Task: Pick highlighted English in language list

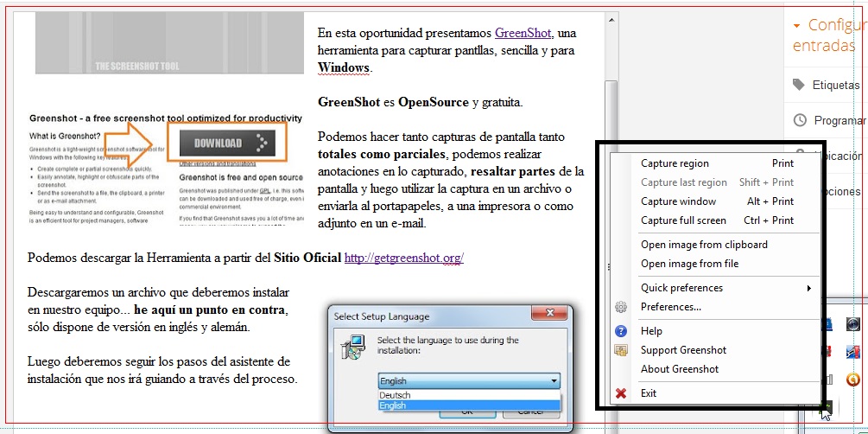Action: click(470, 405)
